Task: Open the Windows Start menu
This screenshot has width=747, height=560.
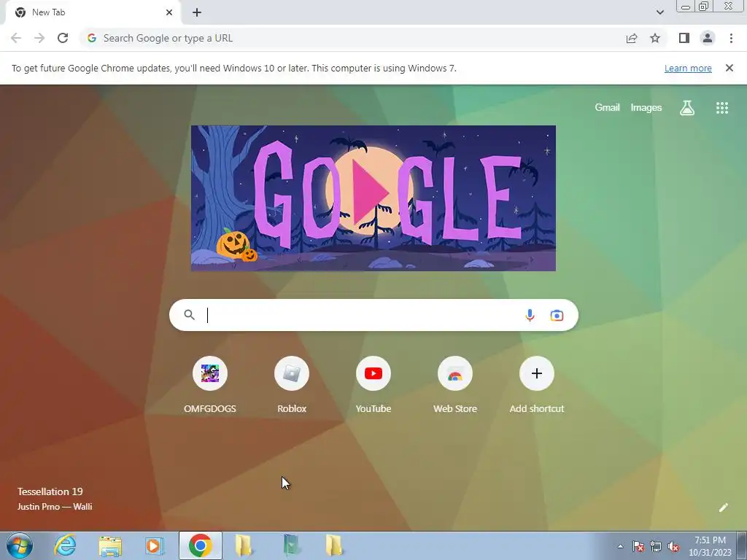Action: click(20, 545)
